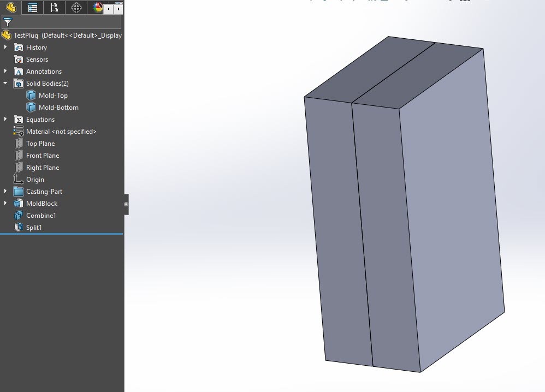545x392 pixels.
Task: Select the Top Plane text label
Action: coord(40,144)
